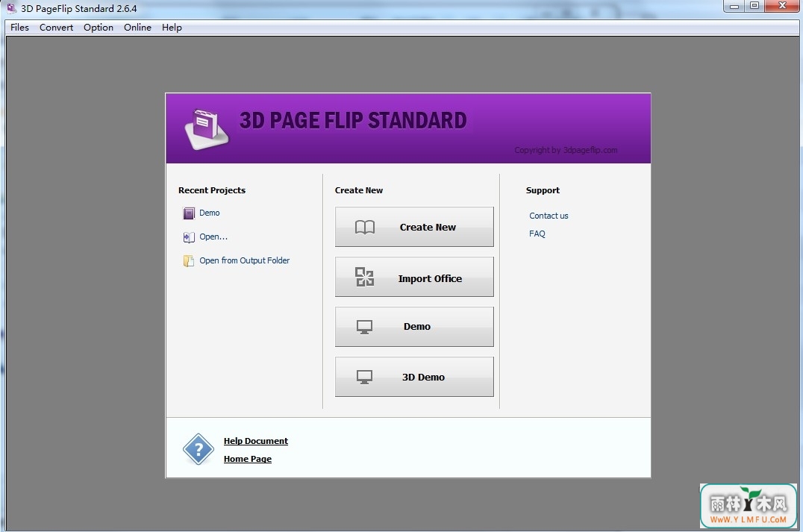
Task: Click the open-file icon beside Open...
Action: (x=189, y=237)
